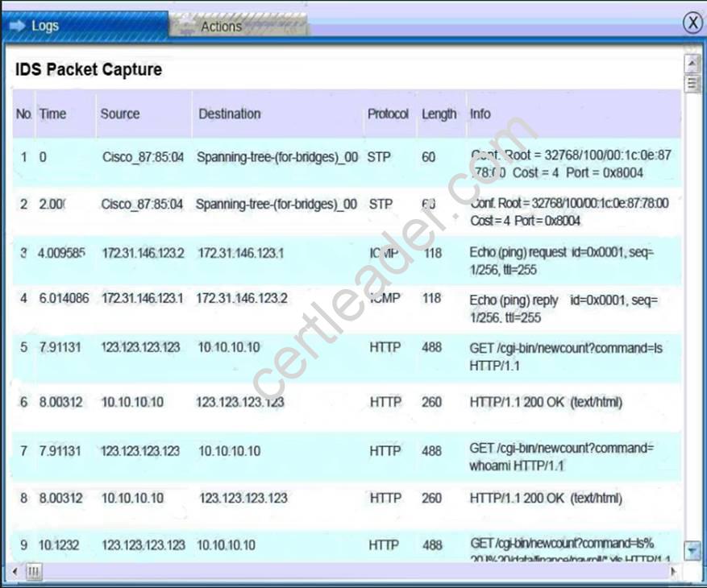Click the grip icon in horizontal scrollbar
707x588 pixels.
coord(33,569)
